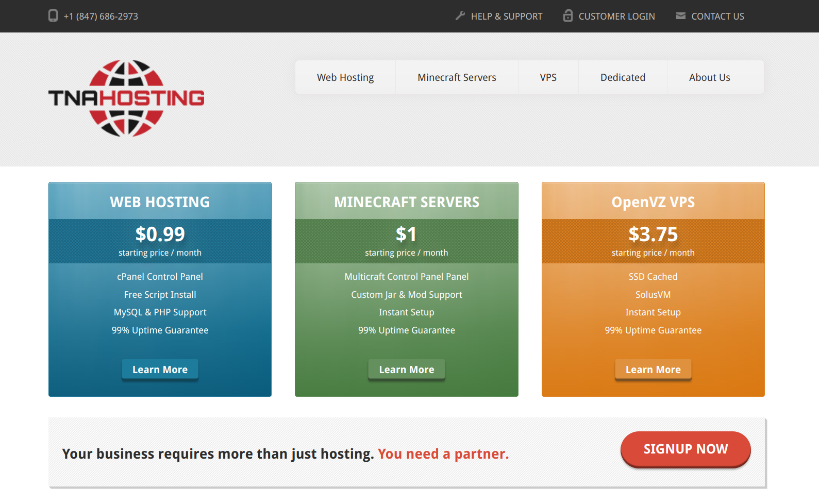Click the red Signup Now button
This screenshot has width=819, height=504.
[x=686, y=449]
